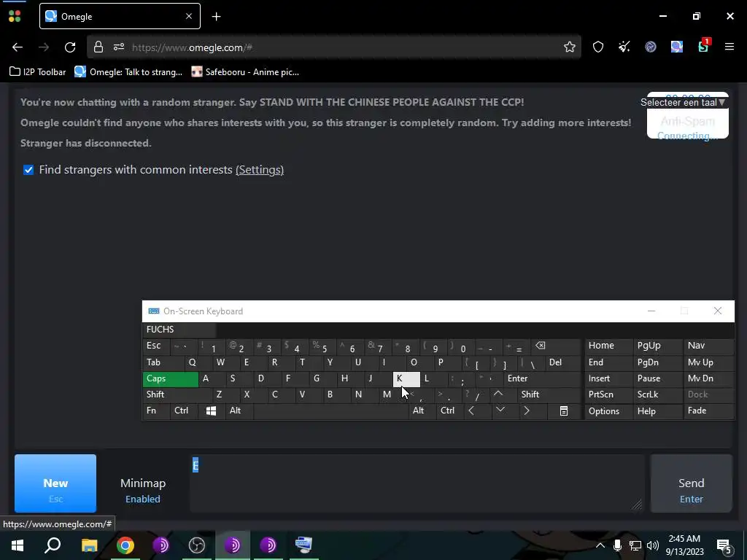Screen dimensions: 747x560
Task: Expand the Selecteer een taal dropdown
Action: [683, 102]
